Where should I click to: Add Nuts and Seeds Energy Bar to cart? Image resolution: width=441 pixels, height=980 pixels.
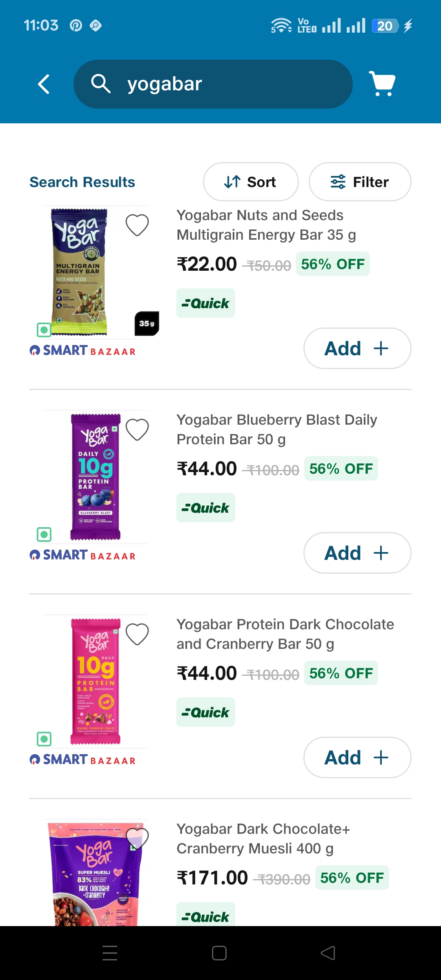(357, 348)
